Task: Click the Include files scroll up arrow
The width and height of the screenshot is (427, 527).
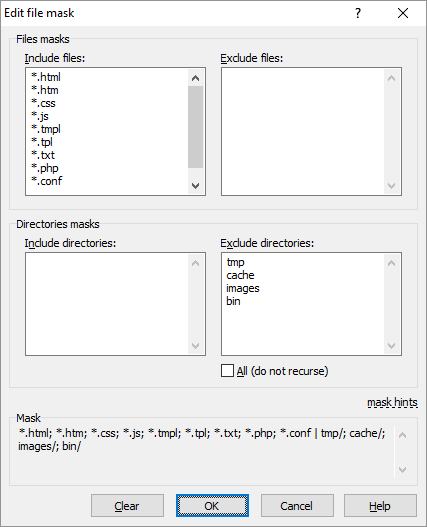Action: (195, 78)
